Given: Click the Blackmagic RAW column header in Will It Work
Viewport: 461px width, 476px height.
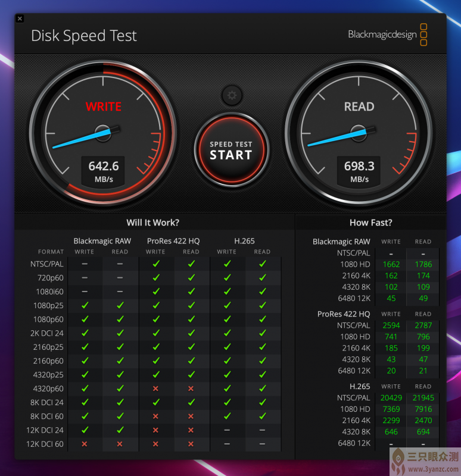Looking at the screenshot, I should coord(102,241).
